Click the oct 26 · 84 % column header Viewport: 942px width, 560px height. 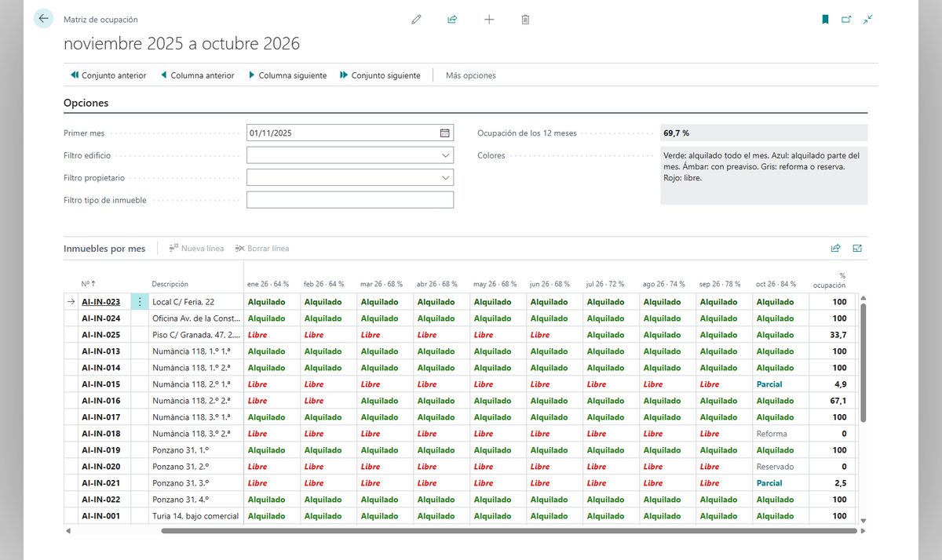pos(776,284)
